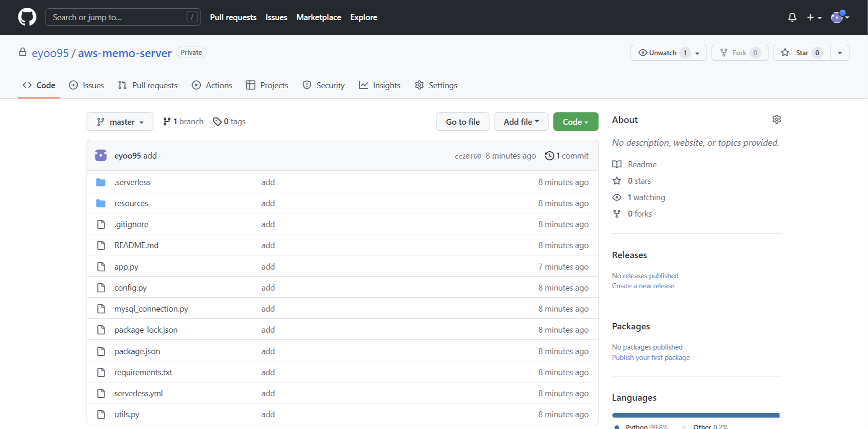This screenshot has height=429, width=868.
Task: Open the Add file dropdown
Action: [x=521, y=122]
